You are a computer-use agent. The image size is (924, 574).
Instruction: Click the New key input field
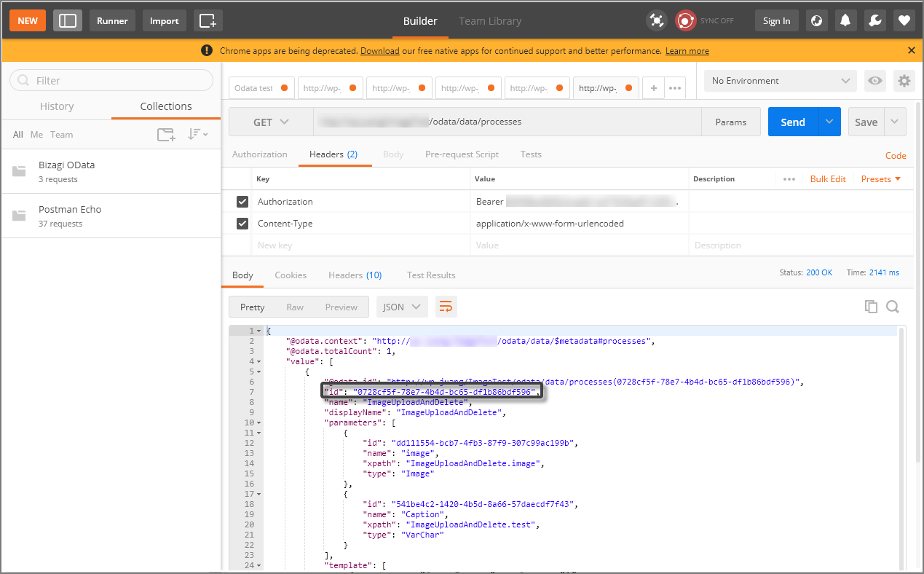361,245
